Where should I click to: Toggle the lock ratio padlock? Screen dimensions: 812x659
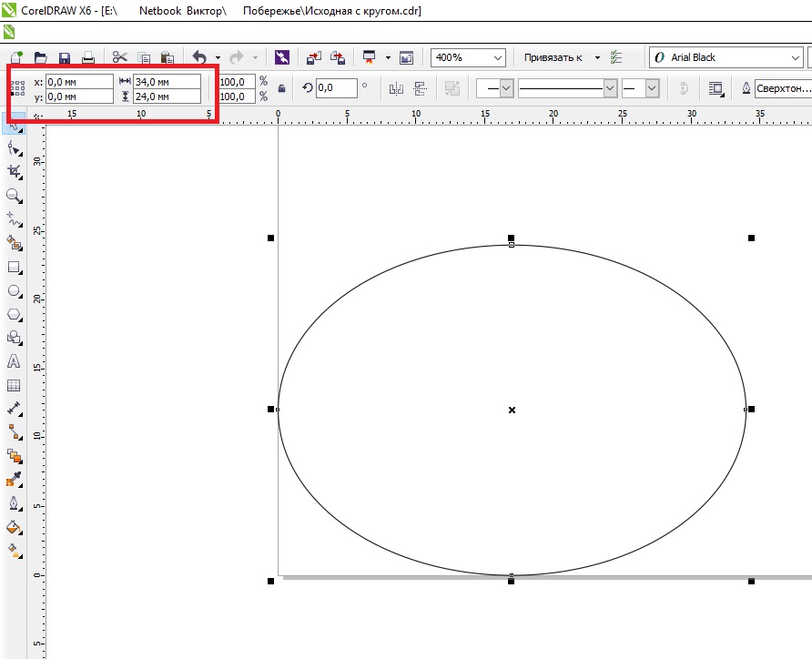(x=281, y=88)
